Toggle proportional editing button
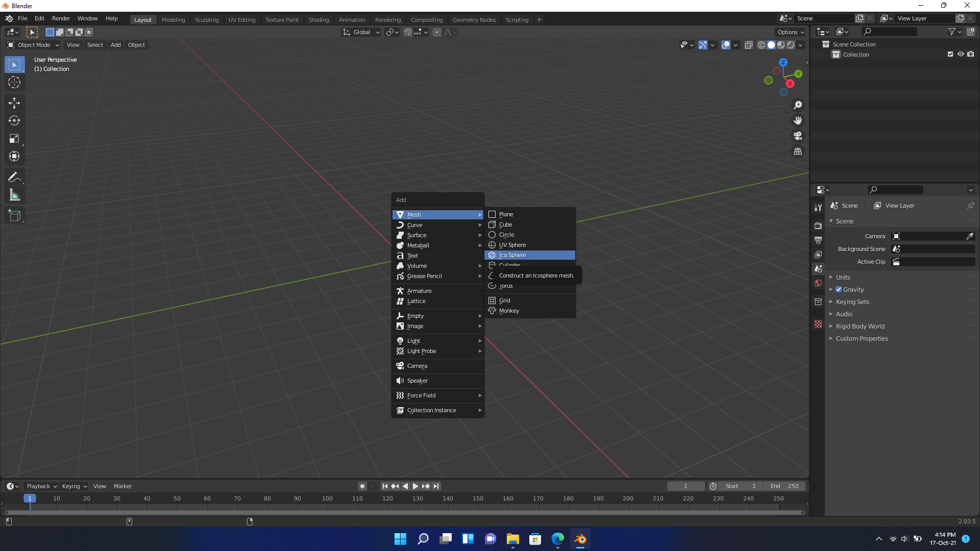 click(x=437, y=32)
